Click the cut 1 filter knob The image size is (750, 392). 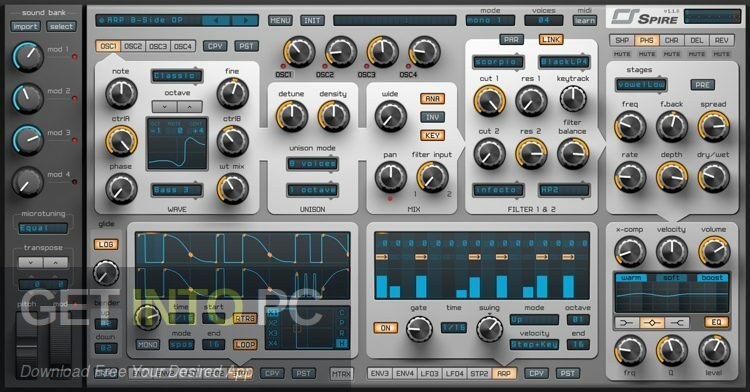tap(489, 101)
